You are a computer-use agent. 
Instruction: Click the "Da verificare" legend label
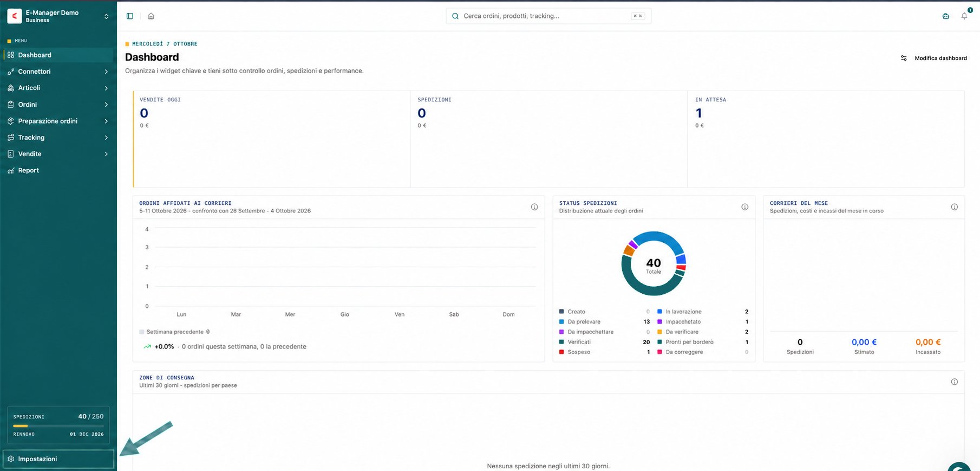coord(682,332)
